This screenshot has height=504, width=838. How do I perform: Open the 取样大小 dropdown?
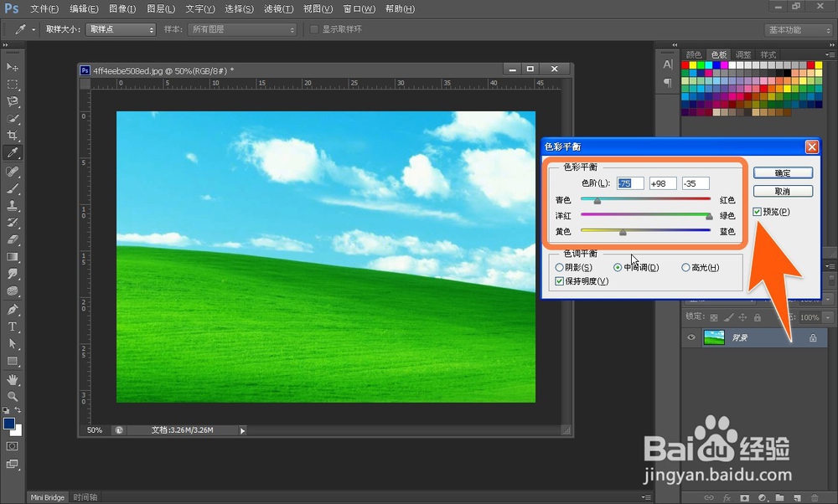(121, 29)
